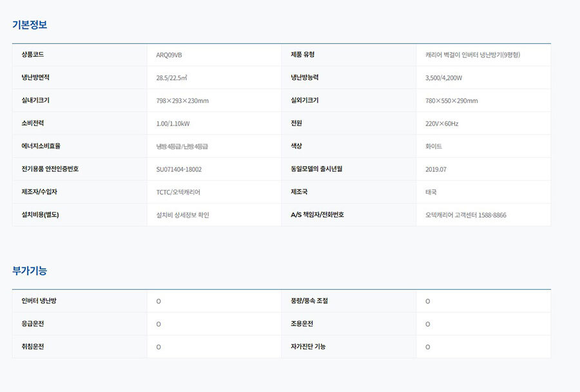Select the 1.00/1.10kW power consumption value
This screenshot has width=580, height=392.
tap(173, 124)
